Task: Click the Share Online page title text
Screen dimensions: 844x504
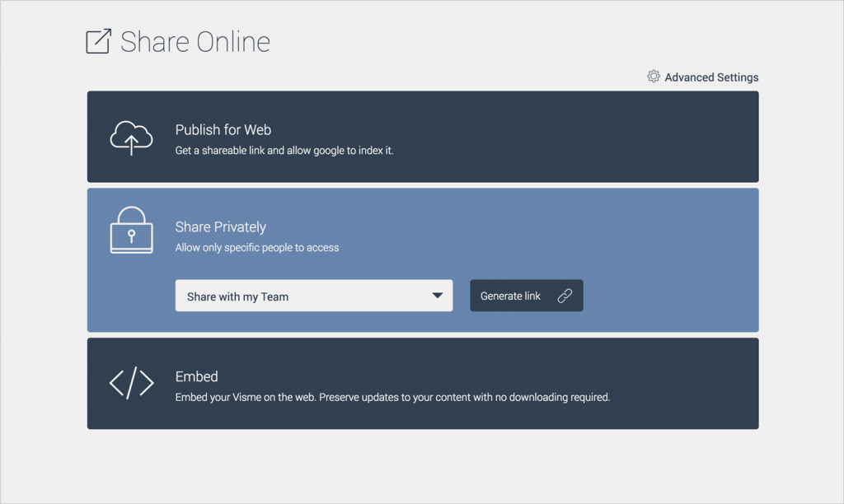Action: pyautogui.click(x=195, y=42)
